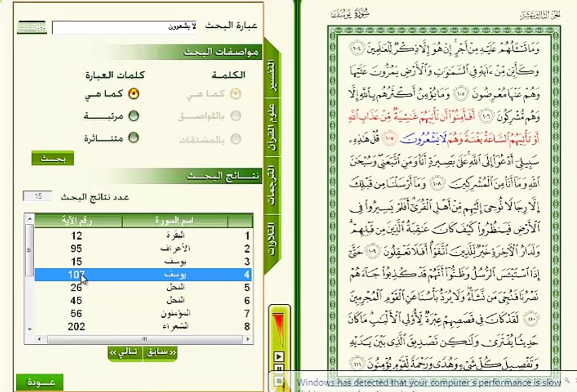The width and height of the screenshot is (577, 392).
Task: Open the علوم القرآن side tab
Action: pos(272,127)
